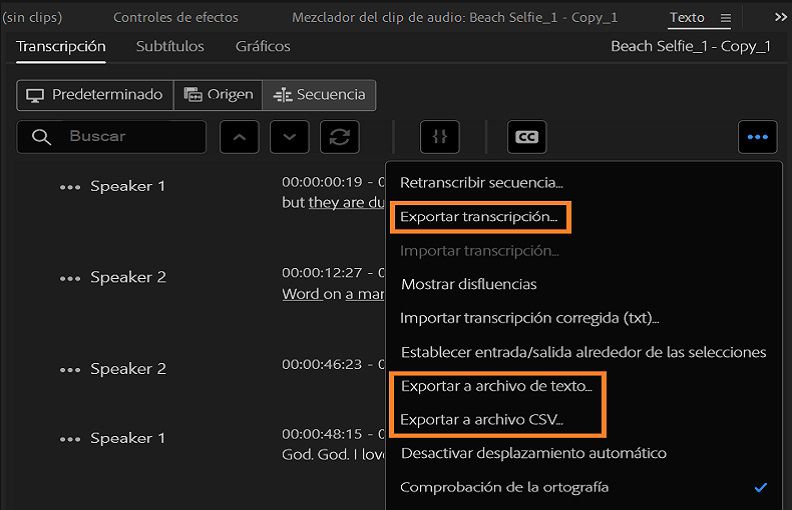Image resolution: width=792 pixels, height=510 pixels.
Task: Click the Buscar search field
Action: (x=111, y=137)
